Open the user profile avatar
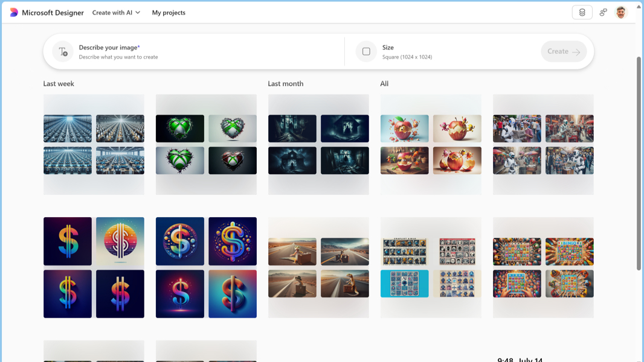 pos(621,13)
